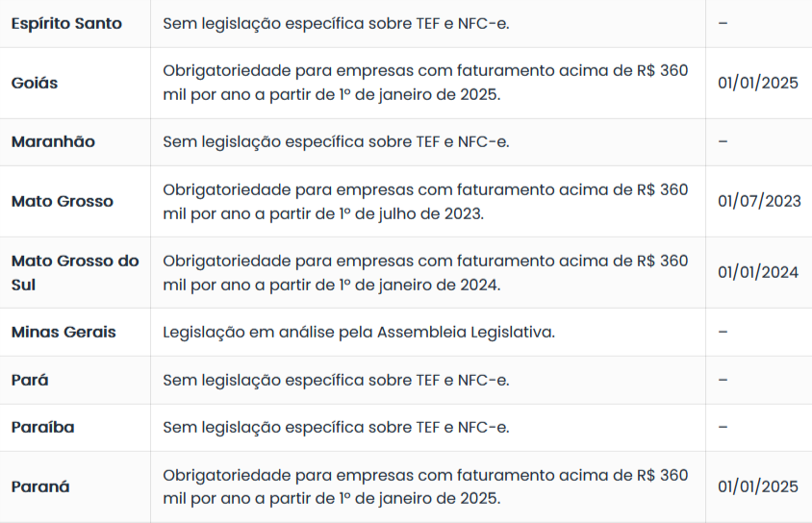Click the dash in the Maranhão row
The height and width of the screenshot is (523, 812).
coord(723,141)
